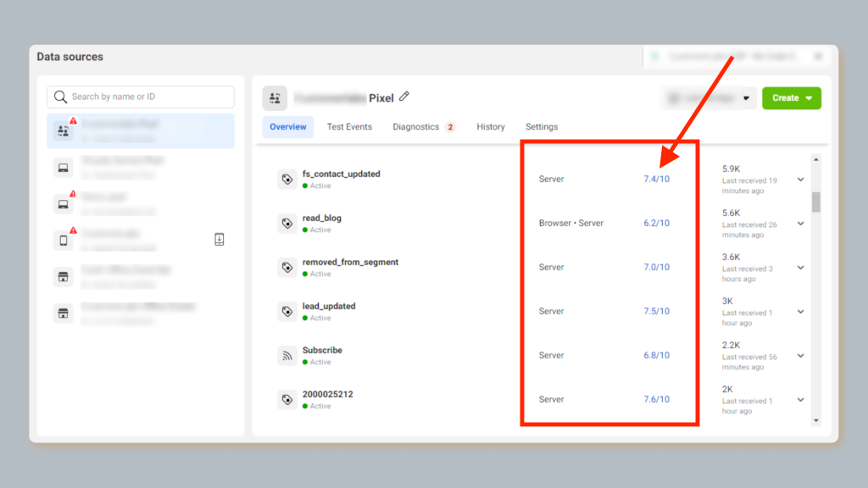Expand the Subscribe event row
868x488 pixels.
pyautogui.click(x=800, y=356)
